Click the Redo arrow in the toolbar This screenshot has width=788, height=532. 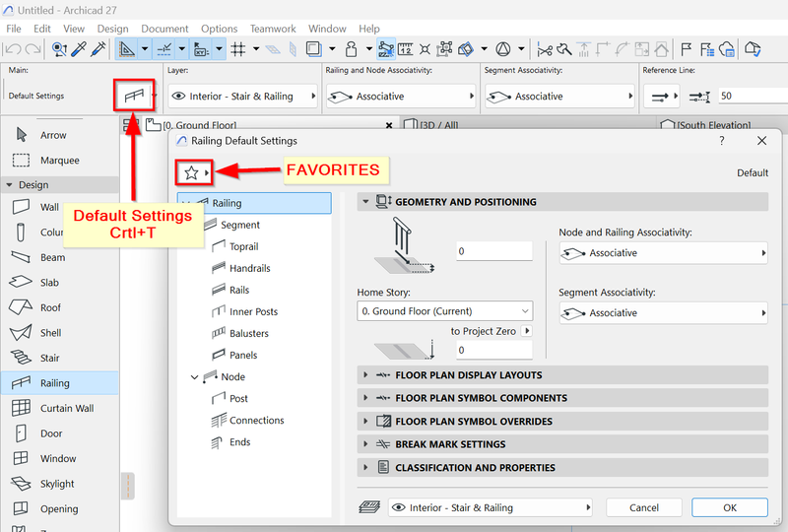click(33, 49)
